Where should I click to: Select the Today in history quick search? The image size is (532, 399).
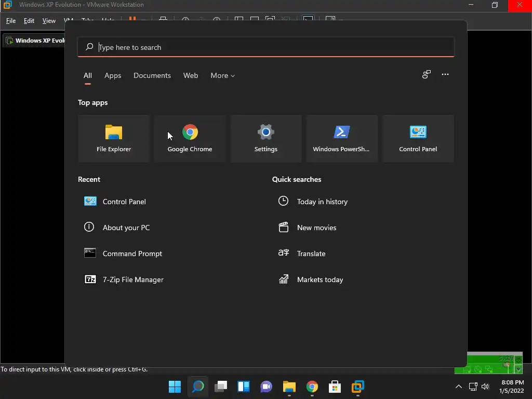[313, 202]
